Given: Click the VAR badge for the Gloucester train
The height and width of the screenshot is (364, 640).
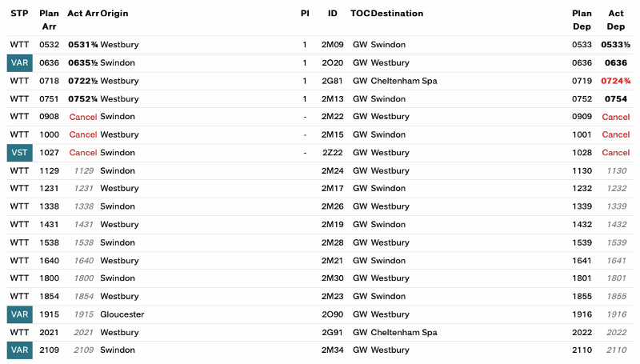Looking at the screenshot, I should point(19,314).
